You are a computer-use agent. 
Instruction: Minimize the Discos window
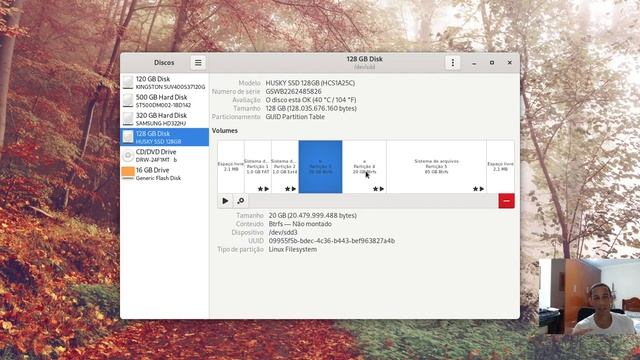click(x=474, y=63)
